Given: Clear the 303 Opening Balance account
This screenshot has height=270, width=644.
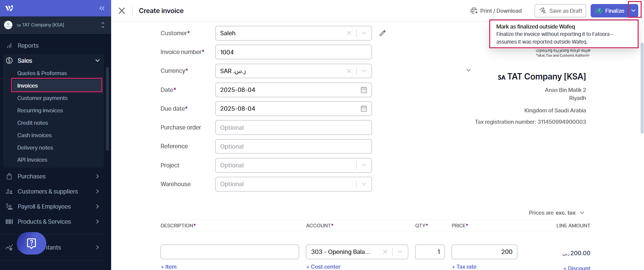Looking at the screenshot, I should click(385, 252).
